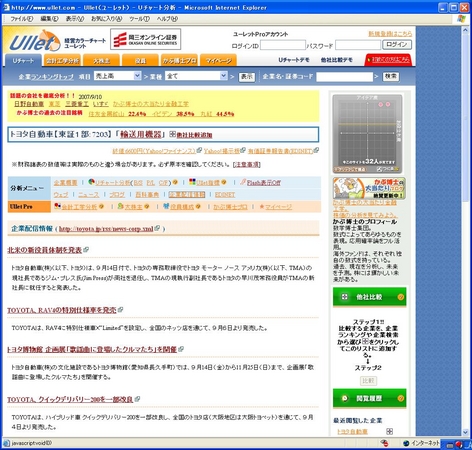This screenshot has width=472, height=450.
Task: Click the 表示 button beside the 業種 dropdown
Action: coord(247,77)
